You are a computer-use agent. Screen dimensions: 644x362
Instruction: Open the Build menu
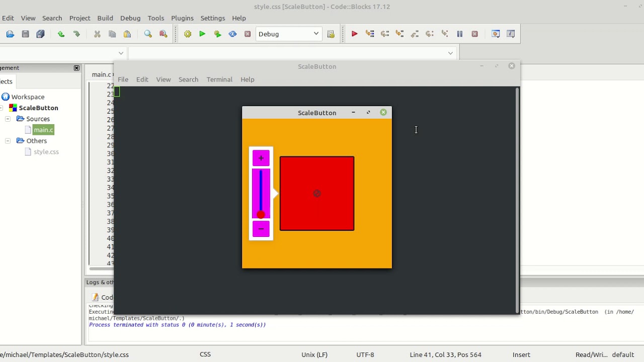105,18
